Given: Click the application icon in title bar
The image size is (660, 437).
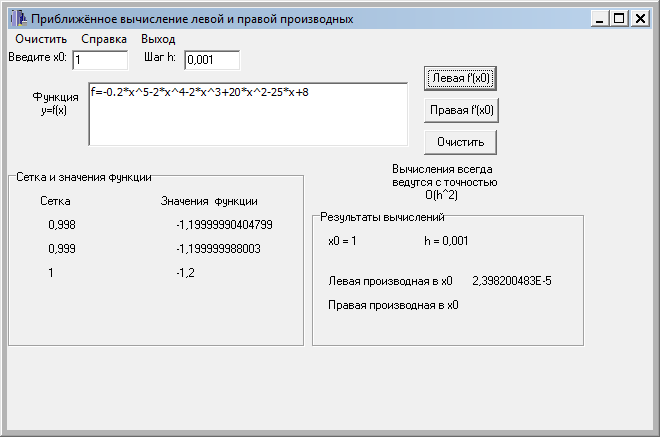Looking at the screenshot, I should point(19,19).
